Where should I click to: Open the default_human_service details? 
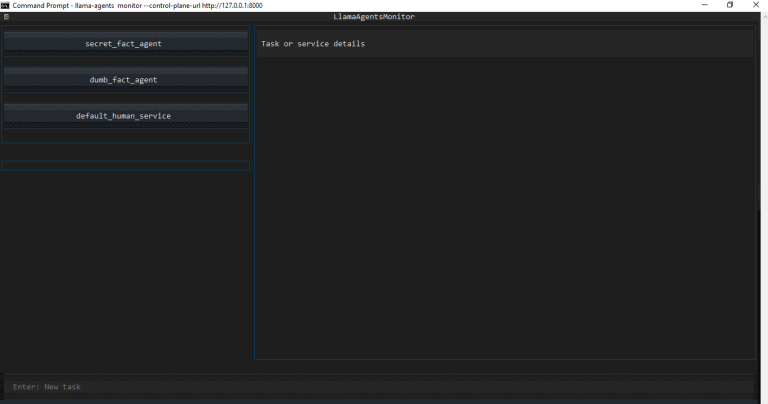pyautogui.click(x=124, y=116)
